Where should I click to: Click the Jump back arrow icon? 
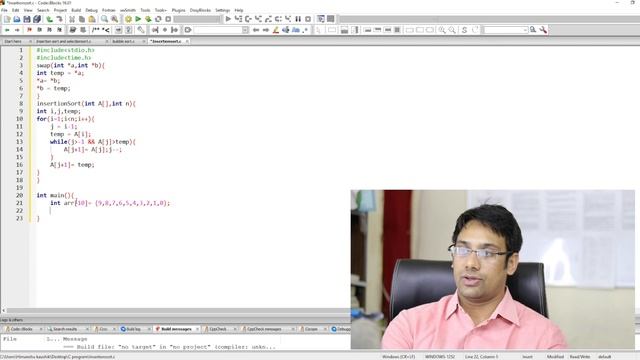tap(7, 30)
